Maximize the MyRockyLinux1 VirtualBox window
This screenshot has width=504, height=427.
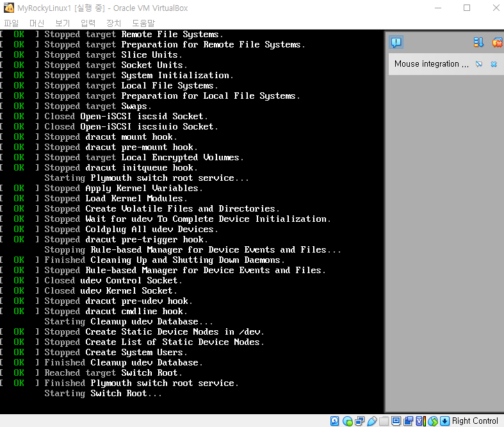pos(467,8)
